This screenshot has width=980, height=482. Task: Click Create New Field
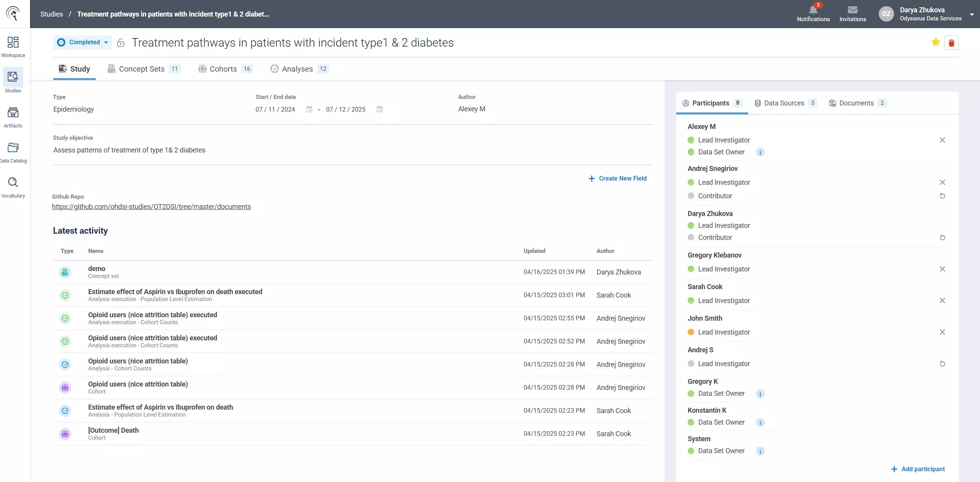(x=618, y=179)
